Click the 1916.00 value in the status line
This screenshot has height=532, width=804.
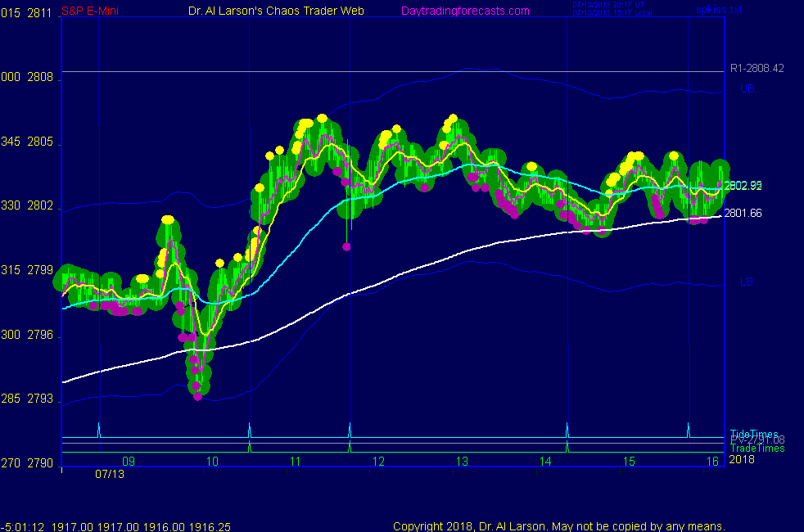tap(164, 526)
